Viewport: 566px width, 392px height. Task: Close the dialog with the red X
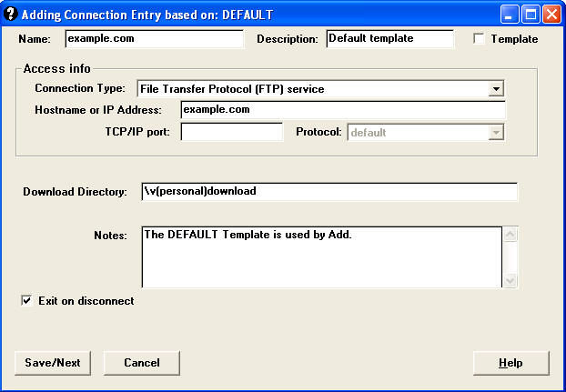click(551, 15)
